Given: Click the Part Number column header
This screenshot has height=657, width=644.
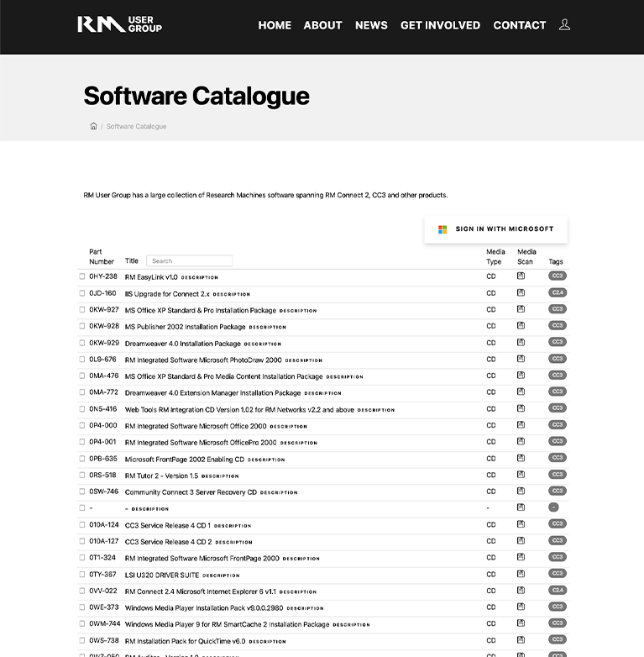Looking at the screenshot, I should point(102,256).
